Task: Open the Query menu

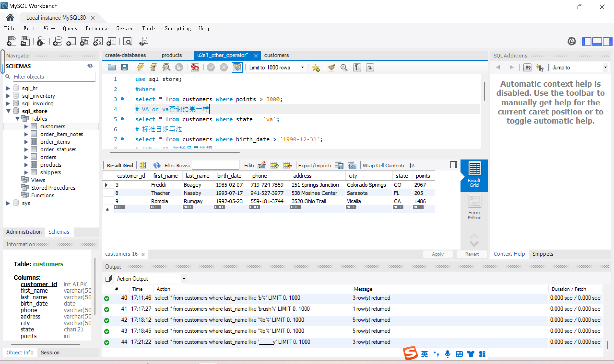Action: click(x=70, y=28)
